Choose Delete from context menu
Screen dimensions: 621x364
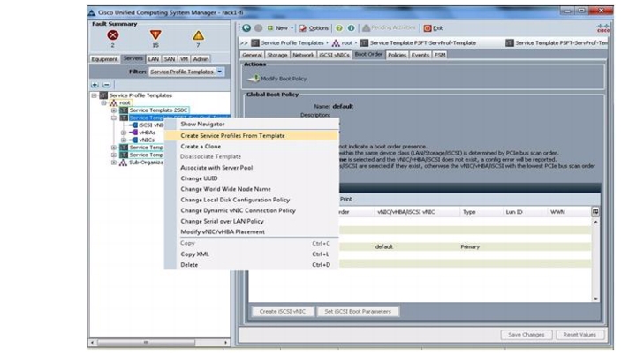(x=189, y=264)
